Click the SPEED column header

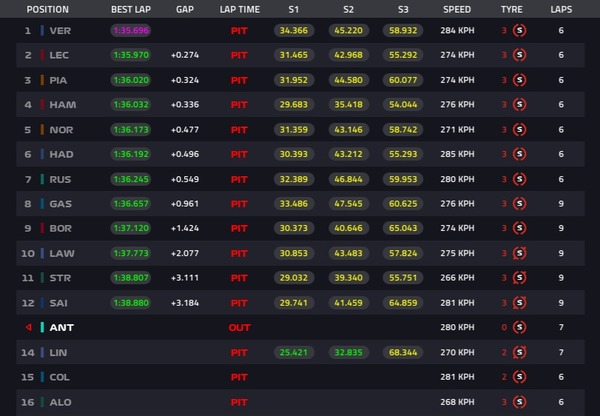coord(457,10)
